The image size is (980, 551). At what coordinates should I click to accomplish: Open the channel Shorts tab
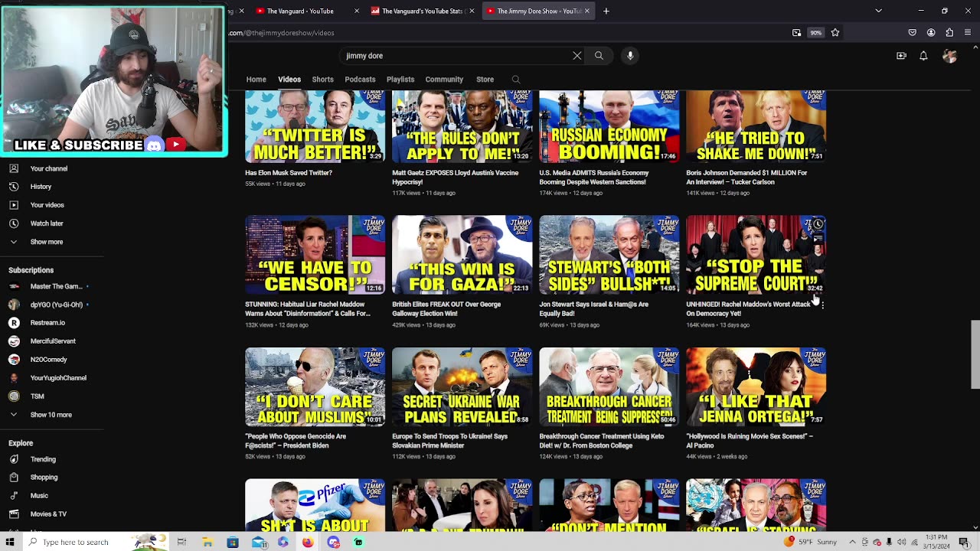click(322, 80)
